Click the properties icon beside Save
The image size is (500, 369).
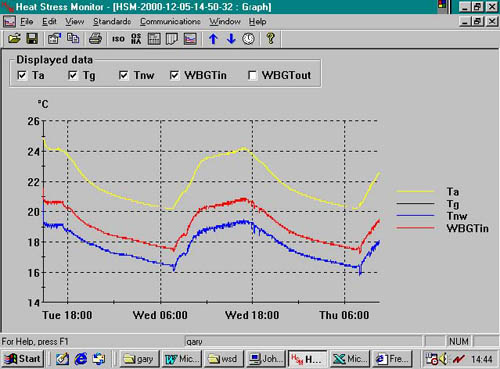click(x=55, y=39)
